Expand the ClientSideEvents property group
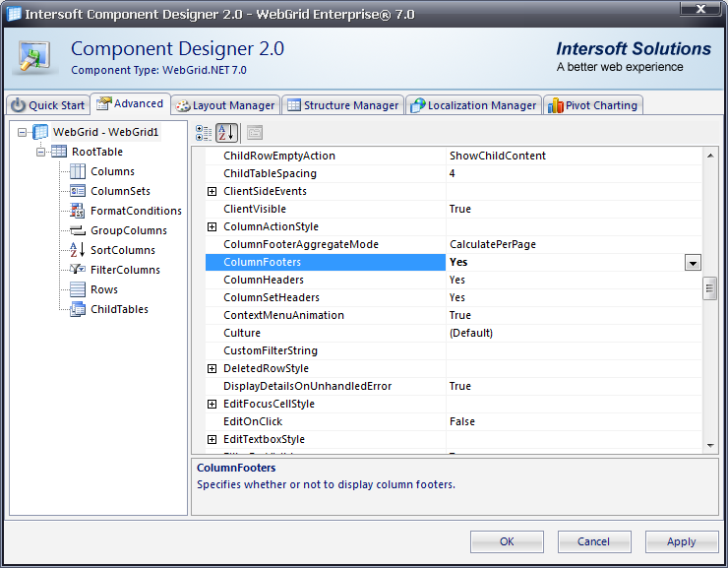The image size is (728, 568). [x=212, y=191]
